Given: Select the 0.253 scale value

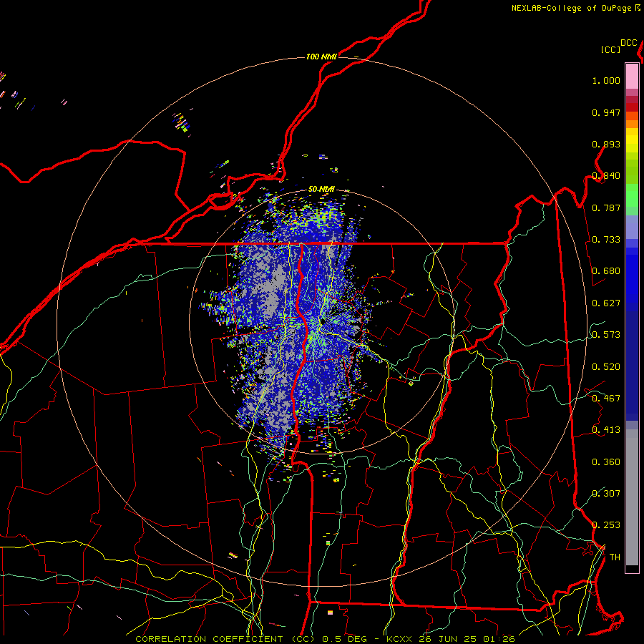Looking at the screenshot, I should coord(606,525).
